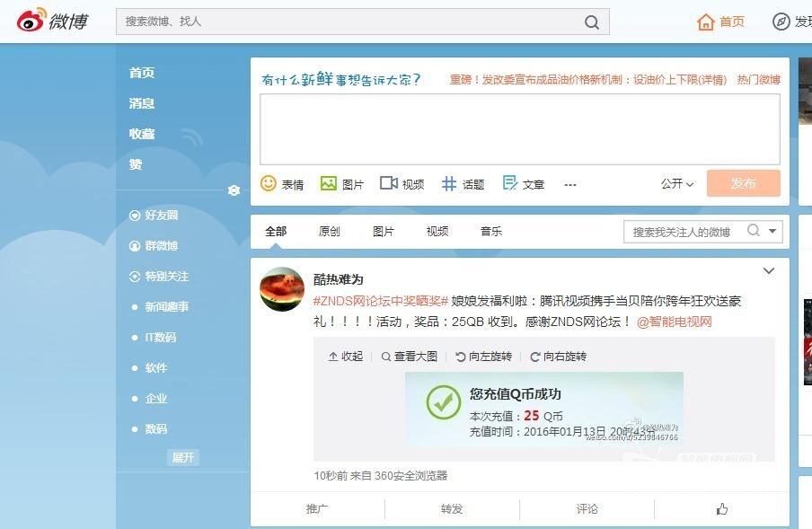The image size is (812, 529).
Task: Open 消息 in left sidebar
Action: point(142,103)
